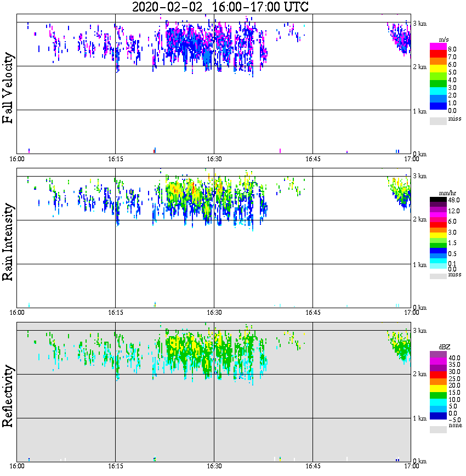Click the '35.0' value in dBZ legend

click(x=454, y=365)
